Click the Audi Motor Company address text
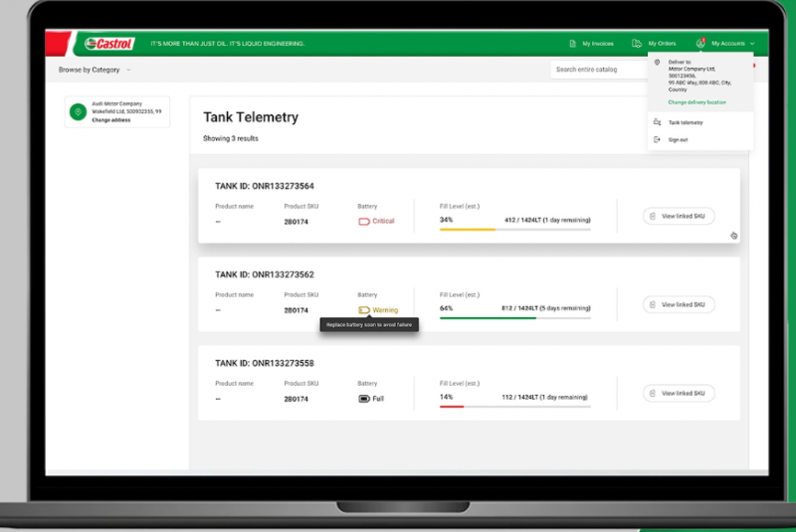This screenshot has height=532, width=796. (126, 107)
